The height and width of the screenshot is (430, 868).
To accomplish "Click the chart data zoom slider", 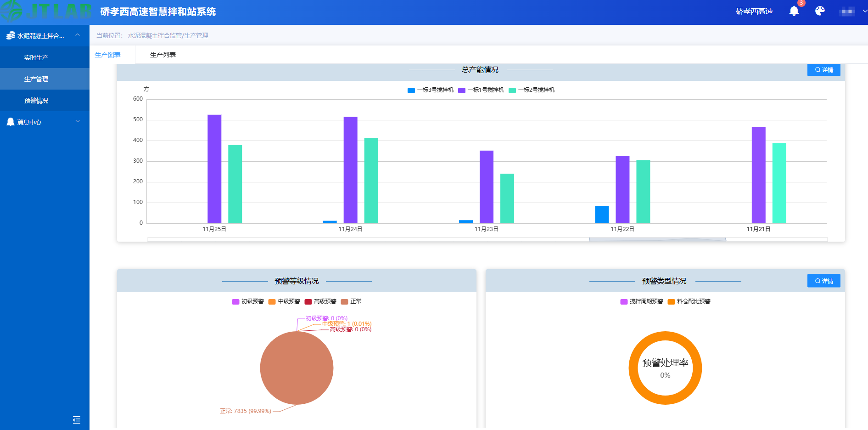I will [x=657, y=239].
